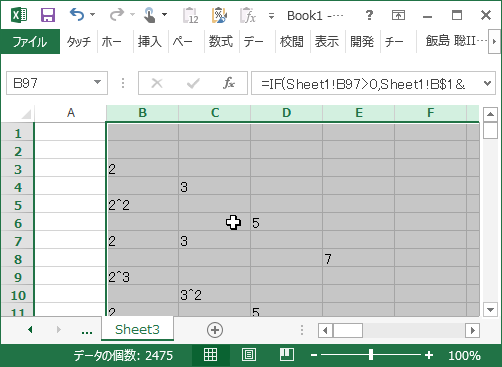Switch to the タッチ ribbon tab
The width and height of the screenshot is (502, 367).
[79, 42]
